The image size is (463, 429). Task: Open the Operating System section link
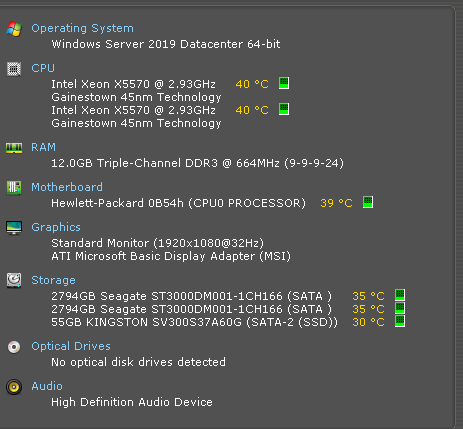coord(82,28)
